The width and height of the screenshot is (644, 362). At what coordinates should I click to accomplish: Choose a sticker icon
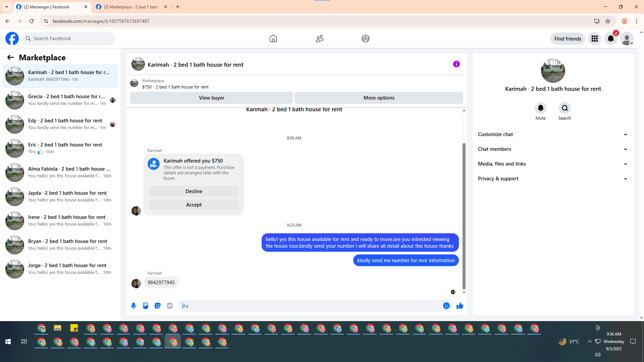click(x=158, y=306)
